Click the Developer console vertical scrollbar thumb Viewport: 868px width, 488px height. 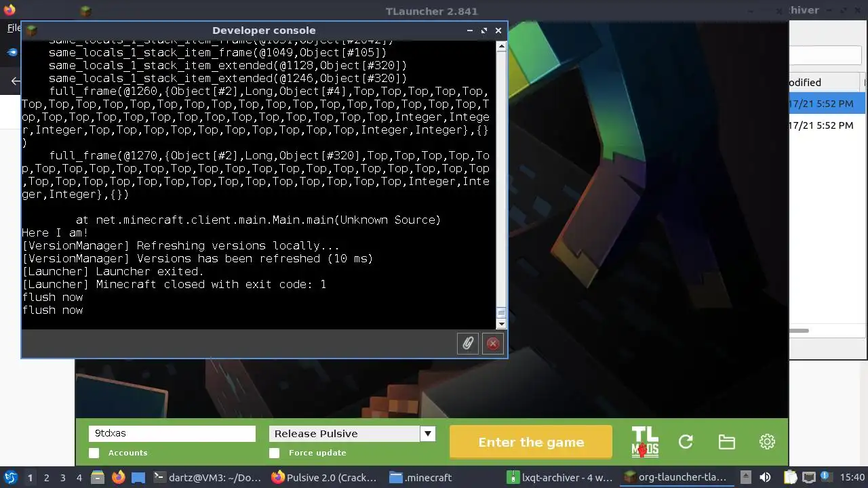[501, 313]
